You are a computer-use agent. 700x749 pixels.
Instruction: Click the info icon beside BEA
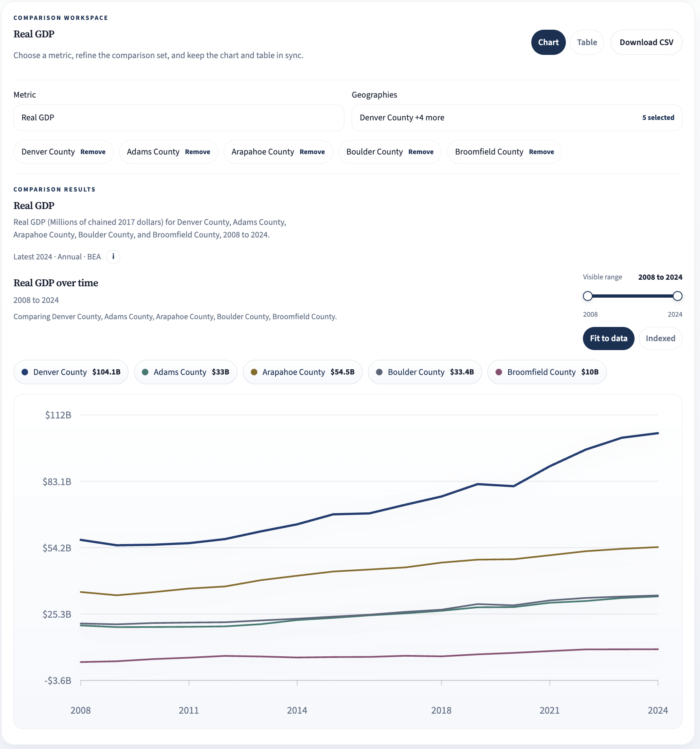click(113, 257)
